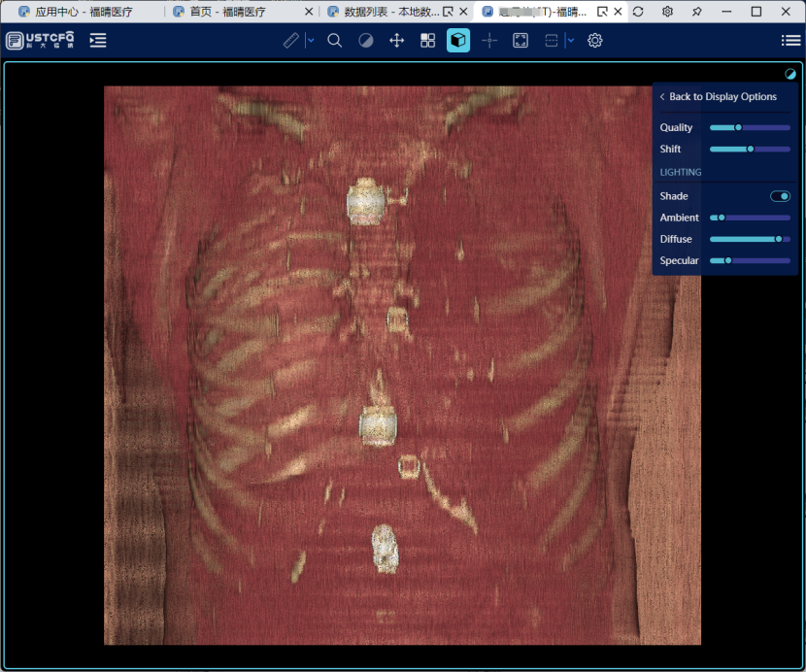The image size is (806, 672).
Task: Expand the dropdown arrow beside the dashed rectangle tool
Action: tap(570, 41)
